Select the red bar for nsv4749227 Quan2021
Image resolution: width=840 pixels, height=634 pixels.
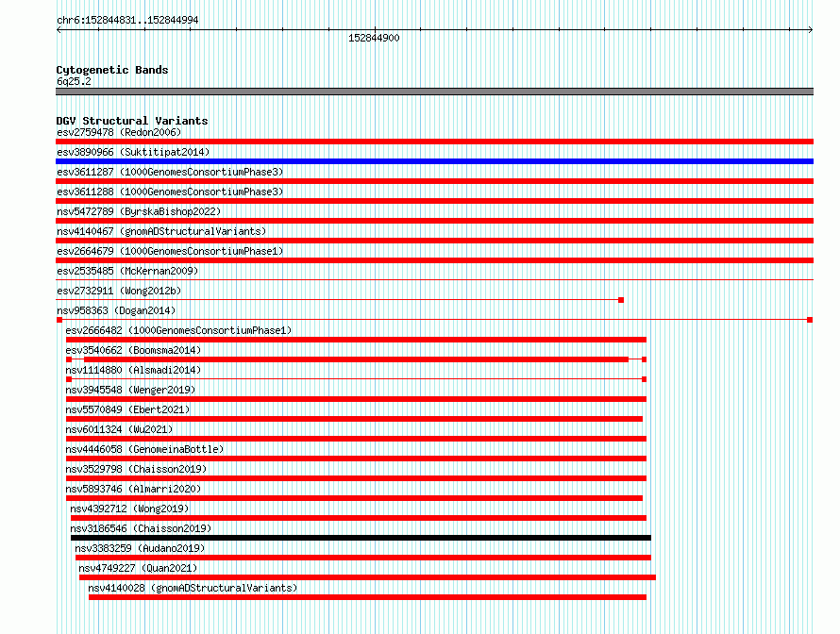pyautogui.click(x=367, y=577)
